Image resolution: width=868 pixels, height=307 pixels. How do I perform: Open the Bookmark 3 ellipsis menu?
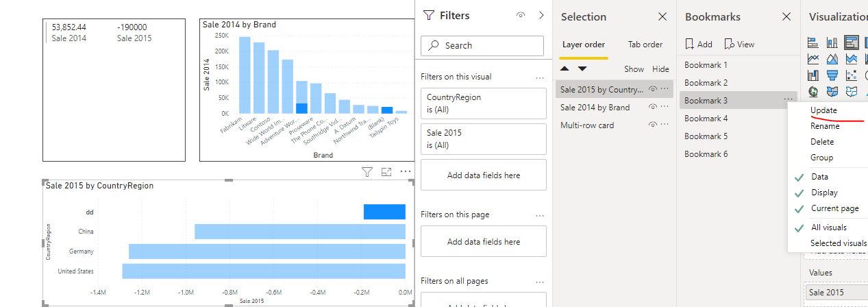[788, 100]
